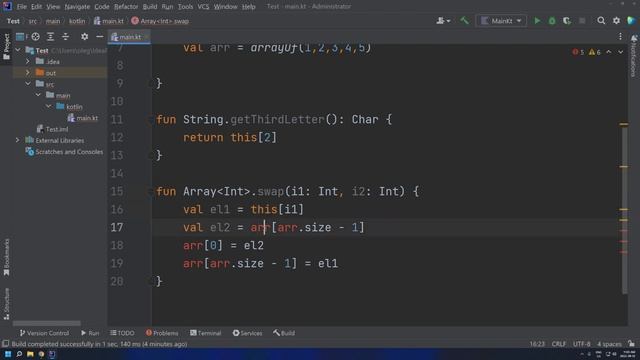Select opened file locator icon in Project panel
Screen dimensions: 640x360
click(x=36, y=37)
